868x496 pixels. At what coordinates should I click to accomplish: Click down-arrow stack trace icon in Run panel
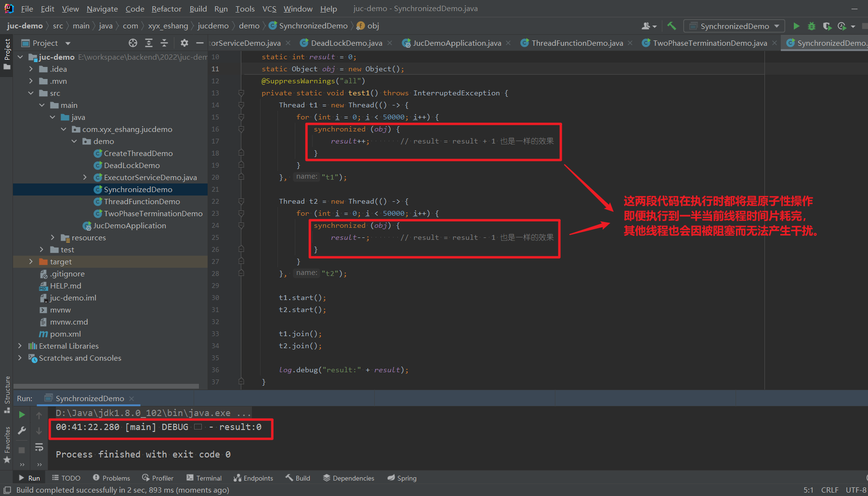point(39,431)
